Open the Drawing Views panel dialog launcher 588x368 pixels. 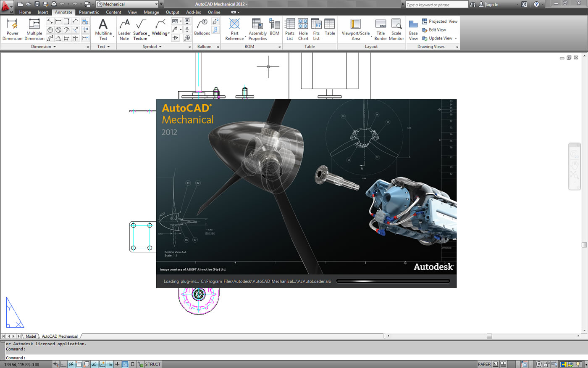[x=457, y=47]
